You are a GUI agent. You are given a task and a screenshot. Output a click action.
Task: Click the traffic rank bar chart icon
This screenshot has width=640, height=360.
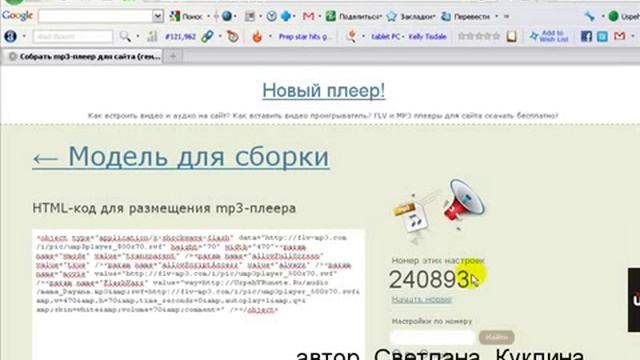click(152, 36)
